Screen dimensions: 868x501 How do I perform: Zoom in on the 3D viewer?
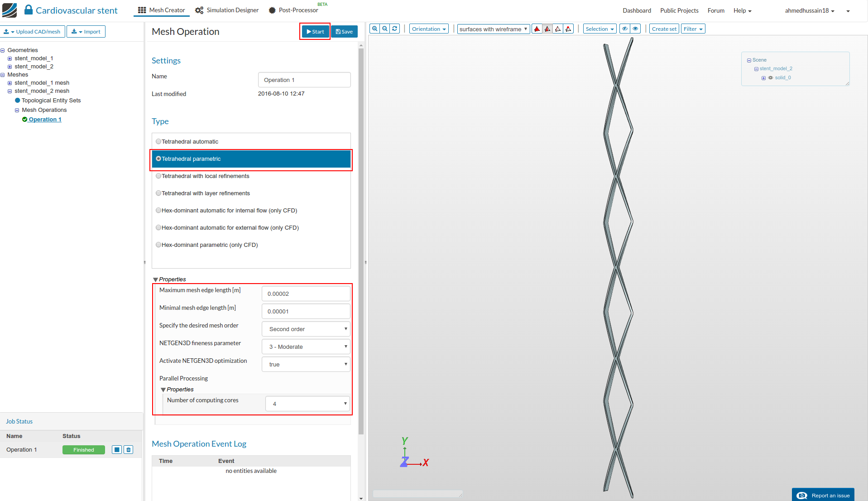(374, 29)
